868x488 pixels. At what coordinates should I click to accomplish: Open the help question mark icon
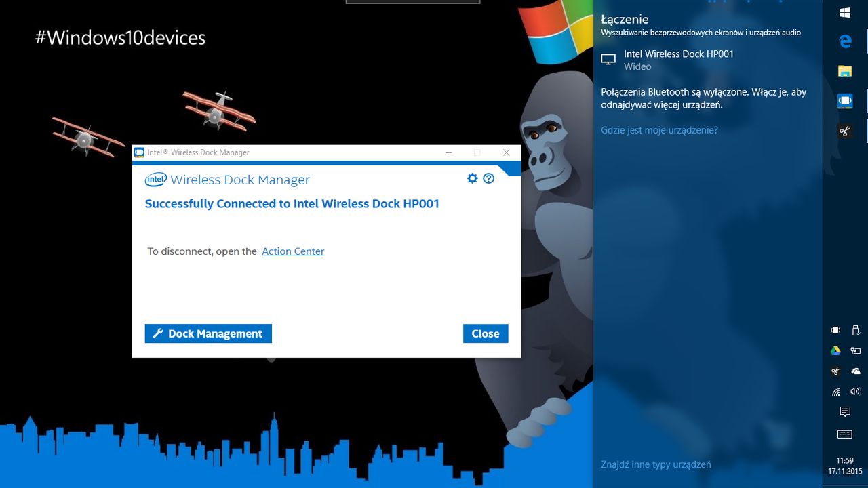tap(489, 178)
